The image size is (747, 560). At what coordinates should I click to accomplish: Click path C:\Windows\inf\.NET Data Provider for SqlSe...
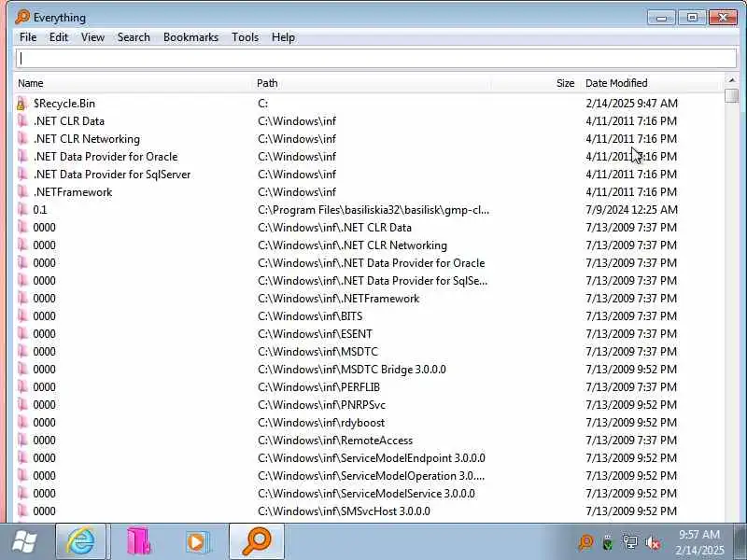[373, 281]
